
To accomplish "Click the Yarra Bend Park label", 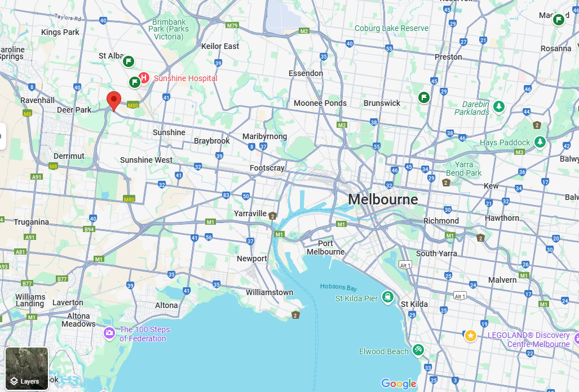I will (x=464, y=169).
